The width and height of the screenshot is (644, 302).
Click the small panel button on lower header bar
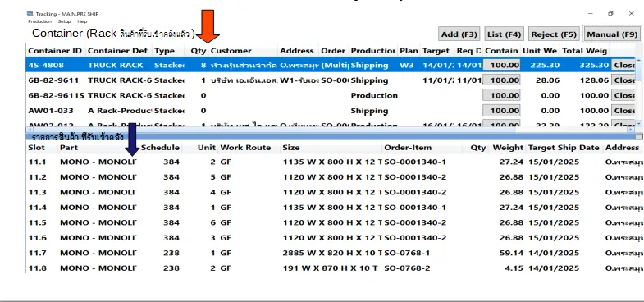pos(638,136)
